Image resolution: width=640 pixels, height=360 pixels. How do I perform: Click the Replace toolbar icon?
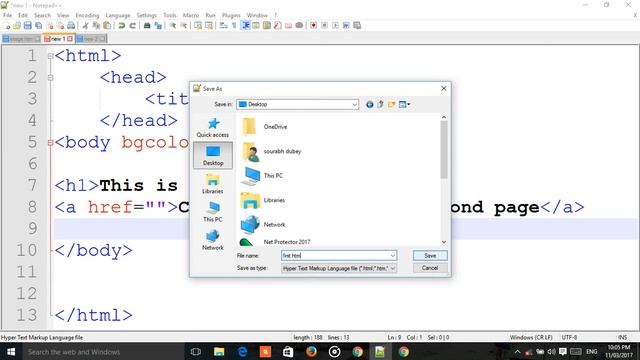158,26
